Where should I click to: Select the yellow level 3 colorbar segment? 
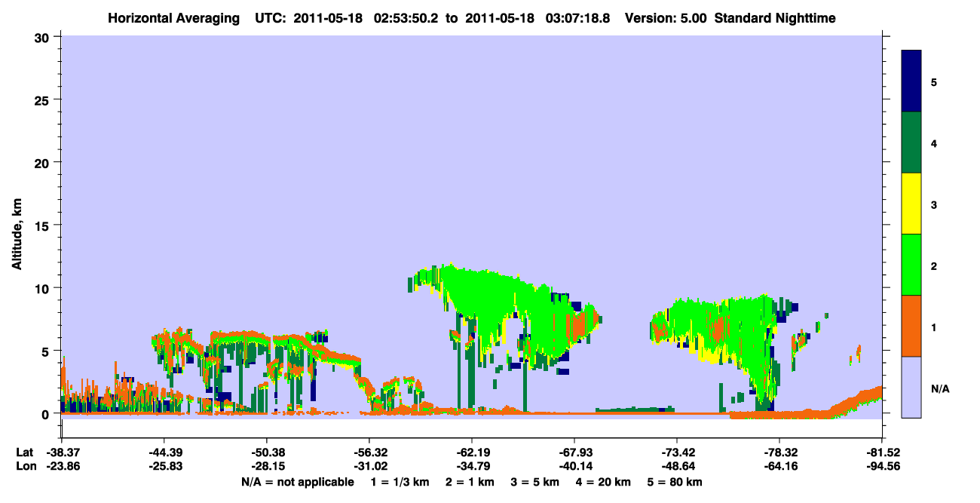(x=911, y=204)
